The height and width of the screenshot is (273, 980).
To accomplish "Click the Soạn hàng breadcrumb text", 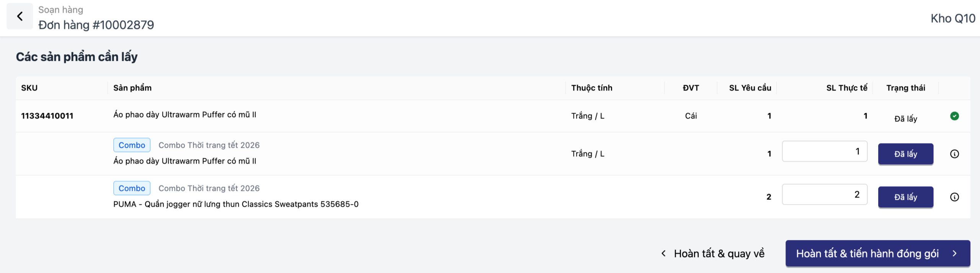I will pyautogui.click(x=60, y=10).
